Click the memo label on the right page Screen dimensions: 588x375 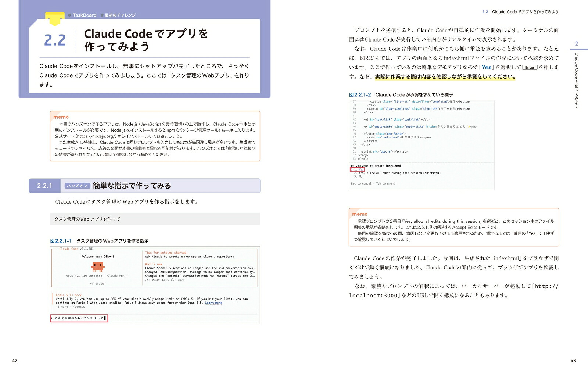(360, 214)
